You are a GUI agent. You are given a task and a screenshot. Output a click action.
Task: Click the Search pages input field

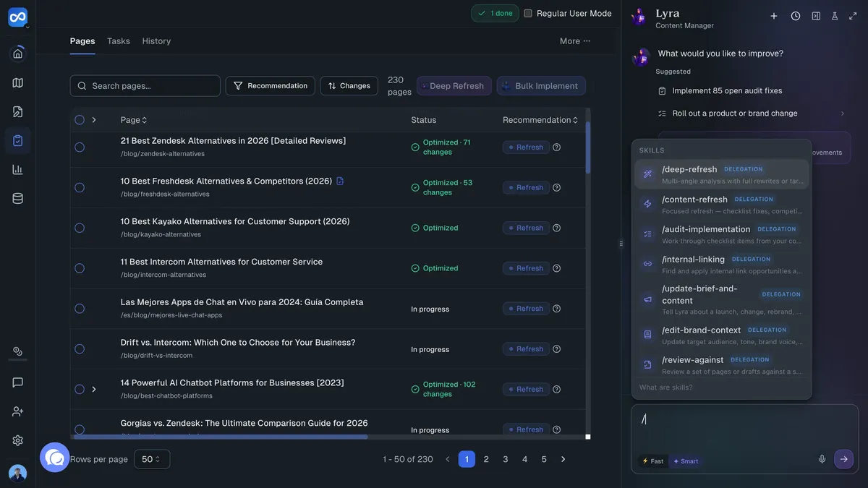(145, 86)
